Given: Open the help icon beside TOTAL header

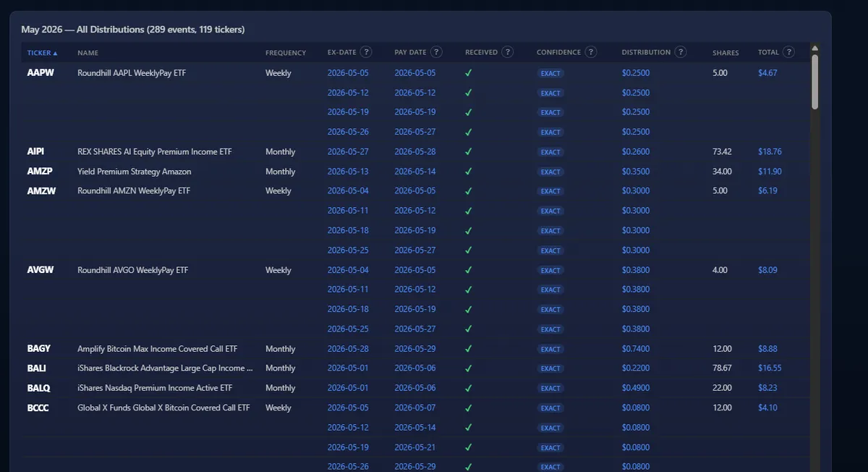Looking at the screenshot, I should [x=788, y=52].
